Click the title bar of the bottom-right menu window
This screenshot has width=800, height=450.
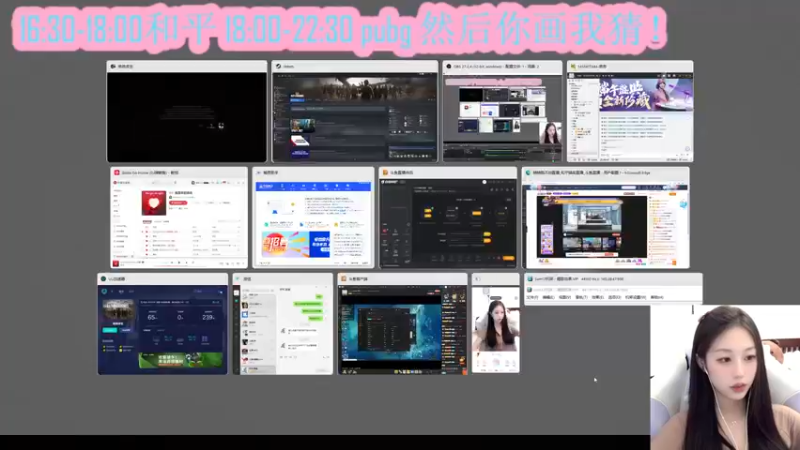pyautogui.click(x=613, y=279)
